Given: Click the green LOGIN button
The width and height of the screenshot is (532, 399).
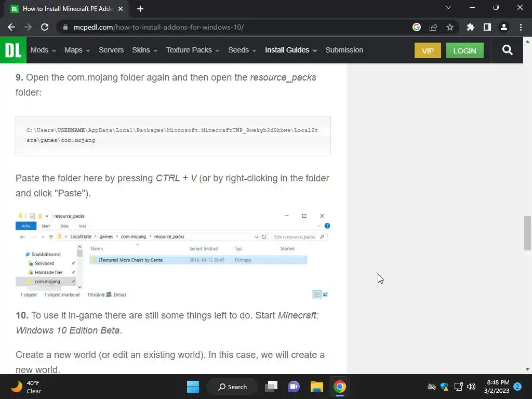Looking at the screenshot, I should (x=464, y=50).
